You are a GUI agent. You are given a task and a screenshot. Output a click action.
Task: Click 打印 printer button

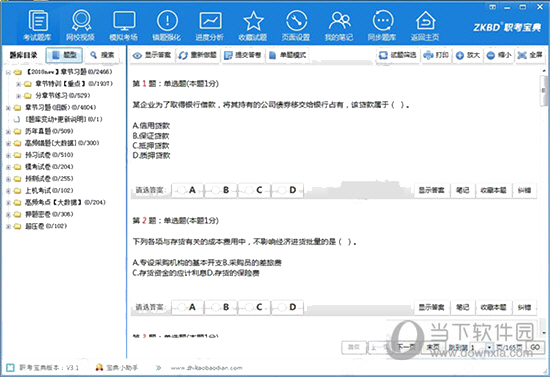pos(436,55)
